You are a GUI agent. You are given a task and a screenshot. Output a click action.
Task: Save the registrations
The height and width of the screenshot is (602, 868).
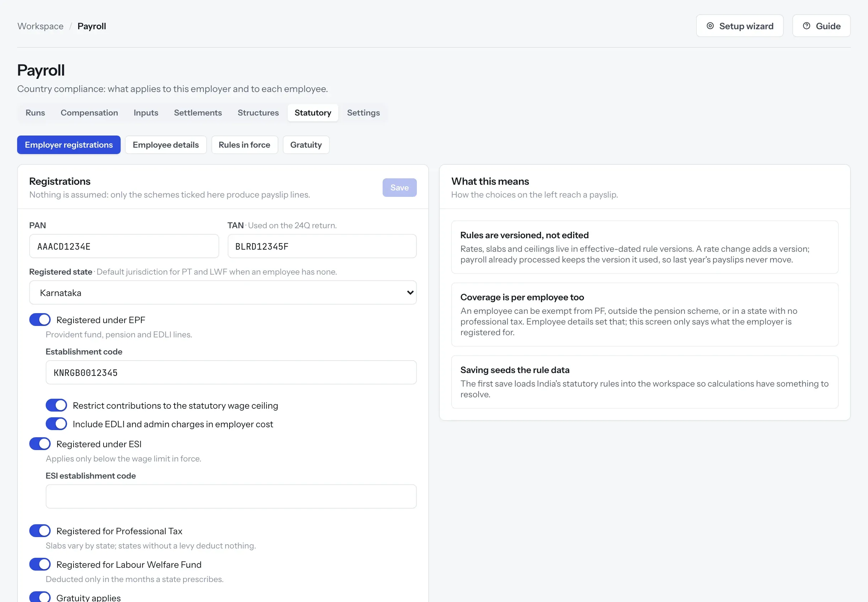tap(399, 188)
